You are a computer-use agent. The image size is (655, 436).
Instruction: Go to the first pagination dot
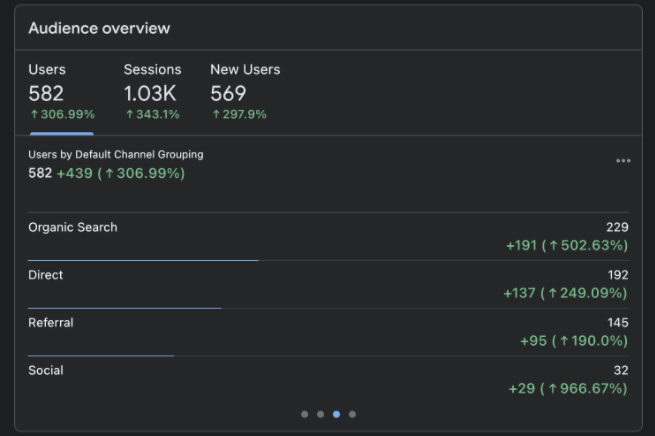[304, 414]
